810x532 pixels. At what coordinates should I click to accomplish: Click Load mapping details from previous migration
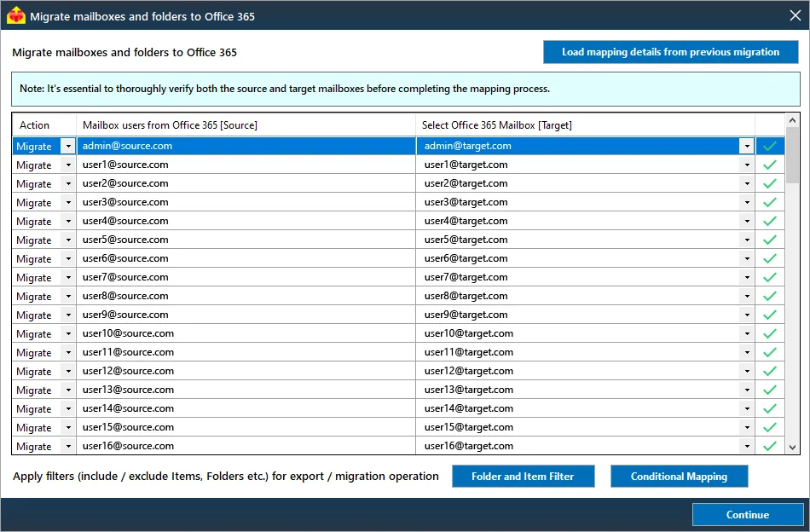[x=670, y=52]
